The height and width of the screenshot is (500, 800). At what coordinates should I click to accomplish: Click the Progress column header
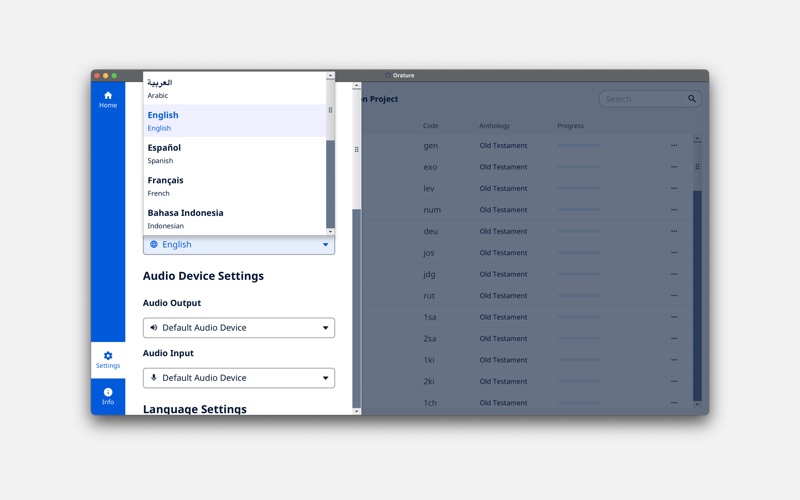coord(570,126)
